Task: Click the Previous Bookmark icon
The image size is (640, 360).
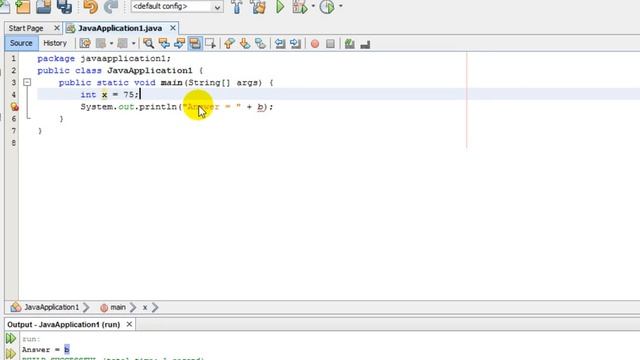Action: [229, 43]
